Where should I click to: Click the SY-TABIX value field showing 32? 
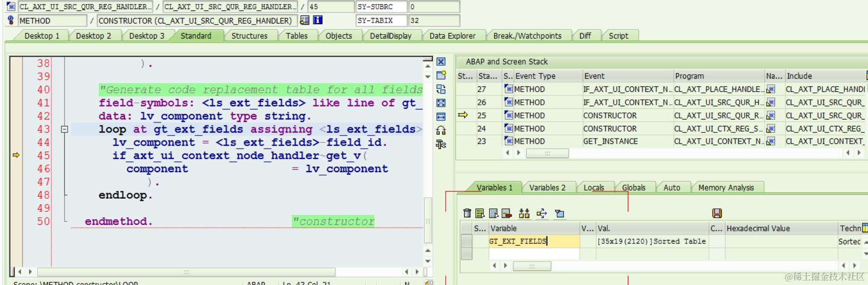[434, 20]
